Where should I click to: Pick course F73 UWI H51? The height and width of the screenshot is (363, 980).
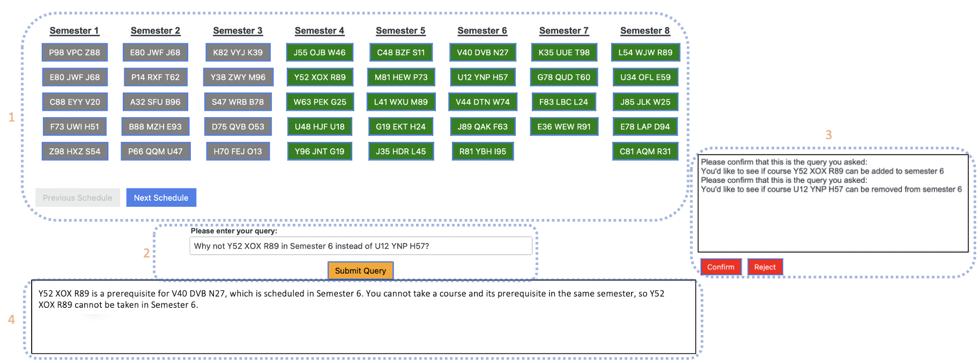pyautogui.click(x=75, y=126)
